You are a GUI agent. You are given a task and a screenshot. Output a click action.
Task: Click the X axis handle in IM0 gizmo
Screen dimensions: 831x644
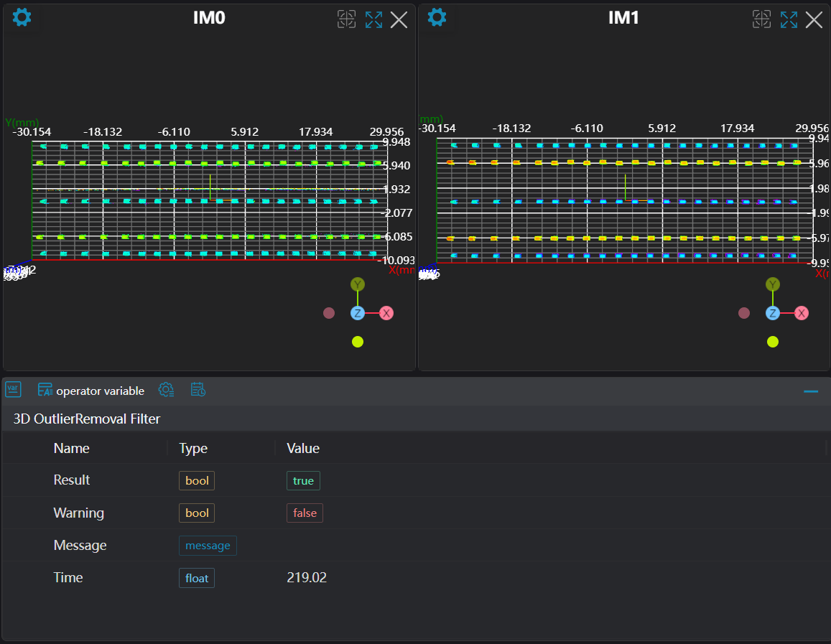click(x=386, y=313)
